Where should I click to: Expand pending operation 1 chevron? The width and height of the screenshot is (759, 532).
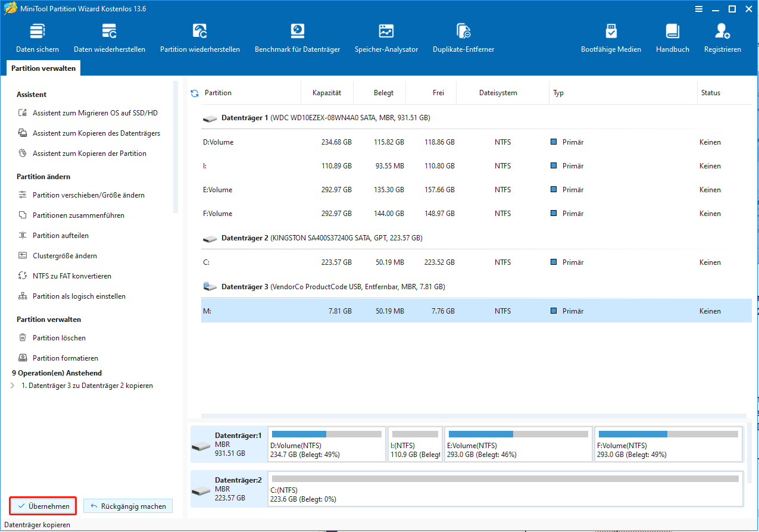(13, 386)
